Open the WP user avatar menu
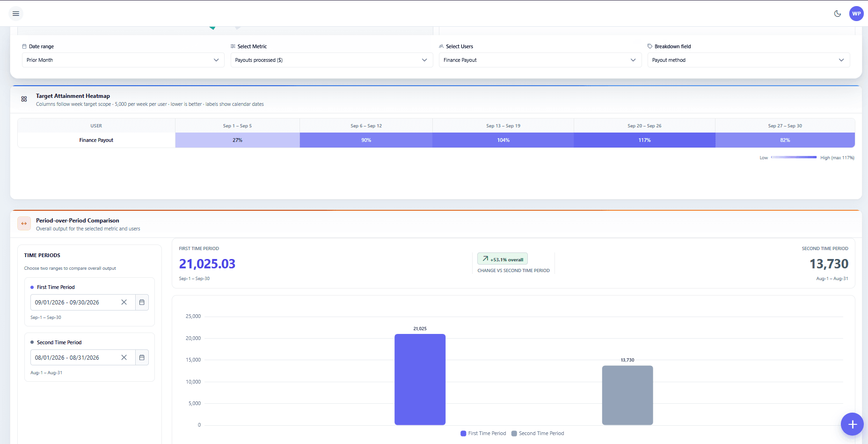The image size is (868, 444). 856,14
